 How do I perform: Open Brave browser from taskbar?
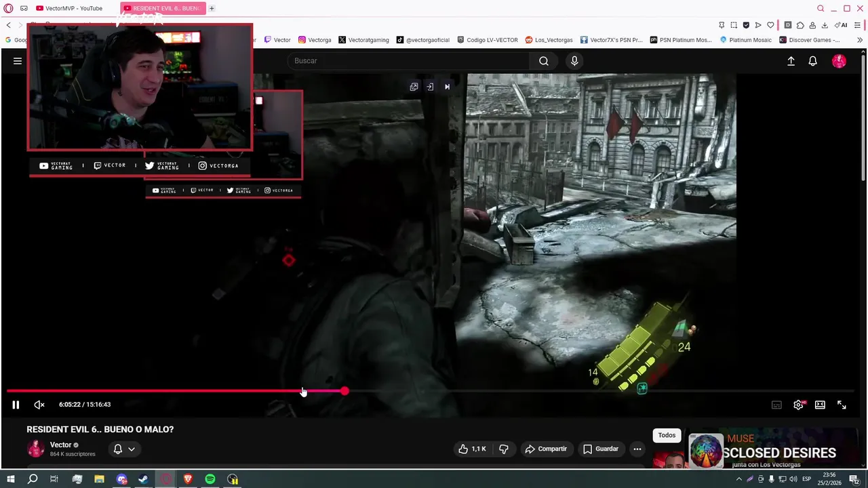click(188, 479)
